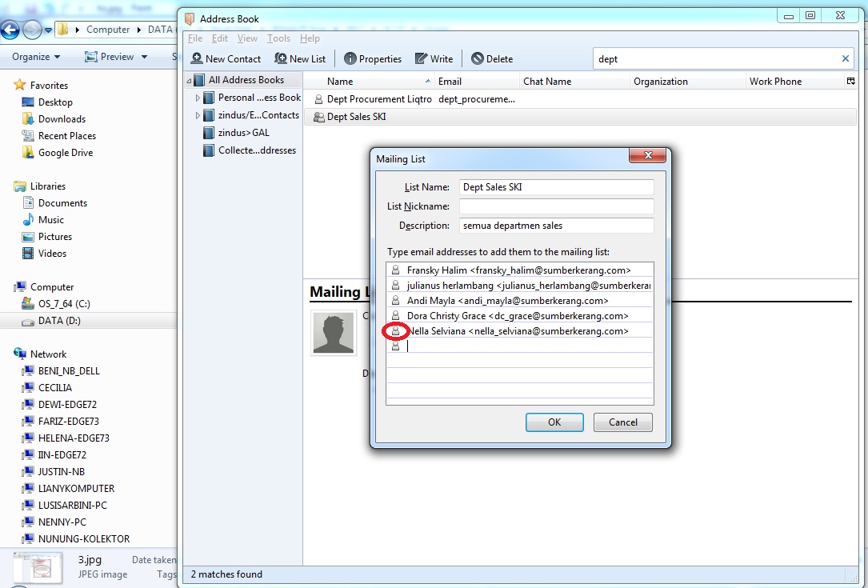Click the New List toolbar icon

coord(281,59)
